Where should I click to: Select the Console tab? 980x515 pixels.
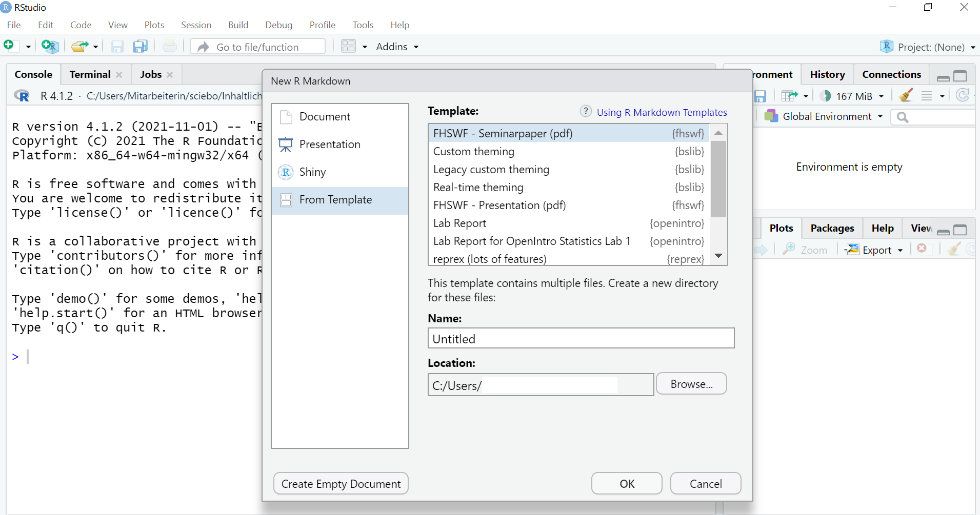[x=33, y=74]
